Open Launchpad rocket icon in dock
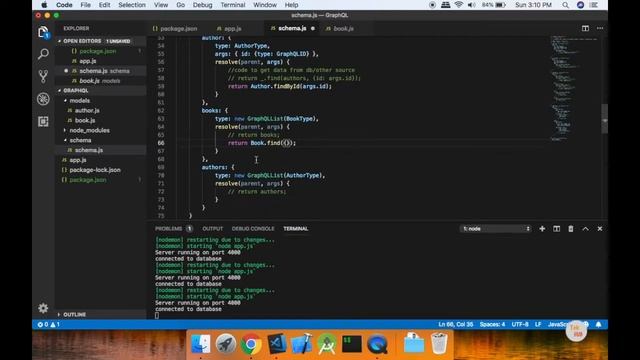The width and height of the screenshot is (640, 360). point(226,344)
